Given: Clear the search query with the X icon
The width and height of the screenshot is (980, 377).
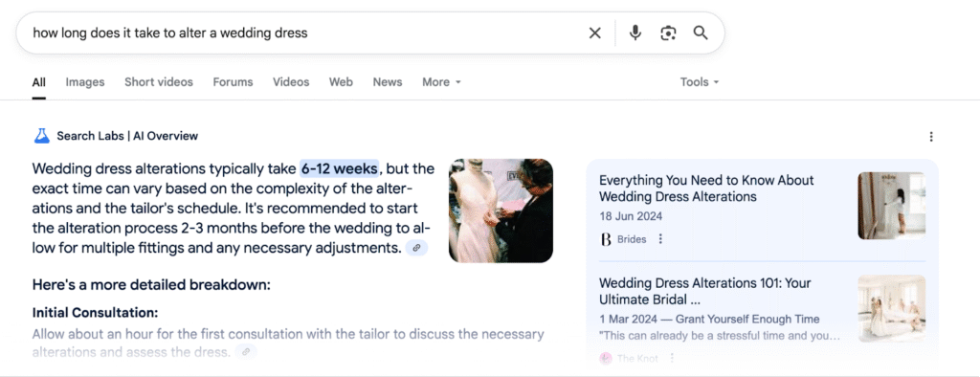Looking at the screenshot, I should tap(594, 33).
